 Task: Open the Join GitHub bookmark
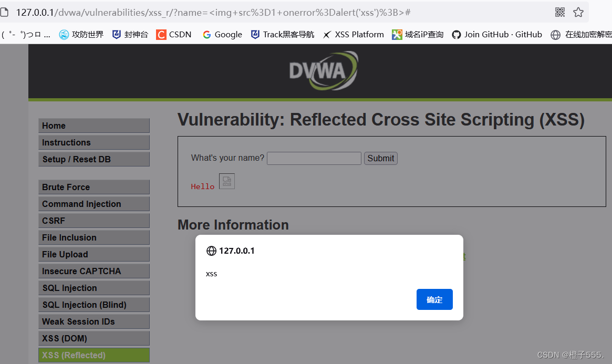497,34
